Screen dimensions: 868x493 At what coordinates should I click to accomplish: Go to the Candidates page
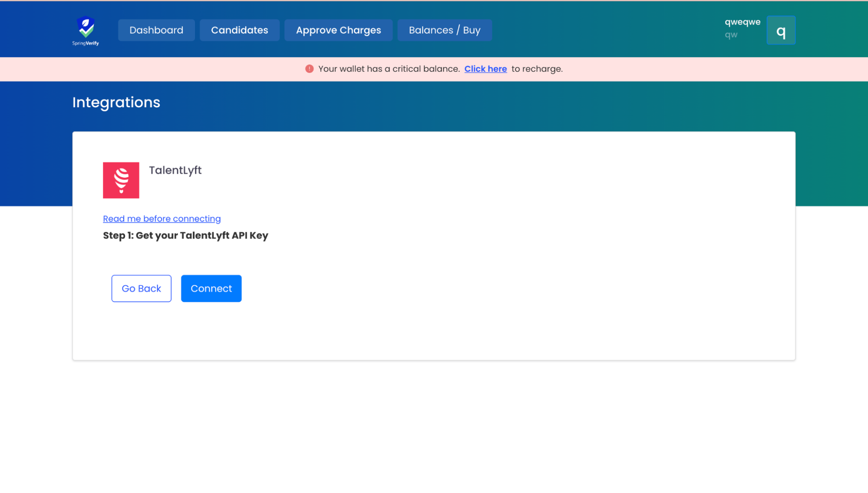point(239,30)
